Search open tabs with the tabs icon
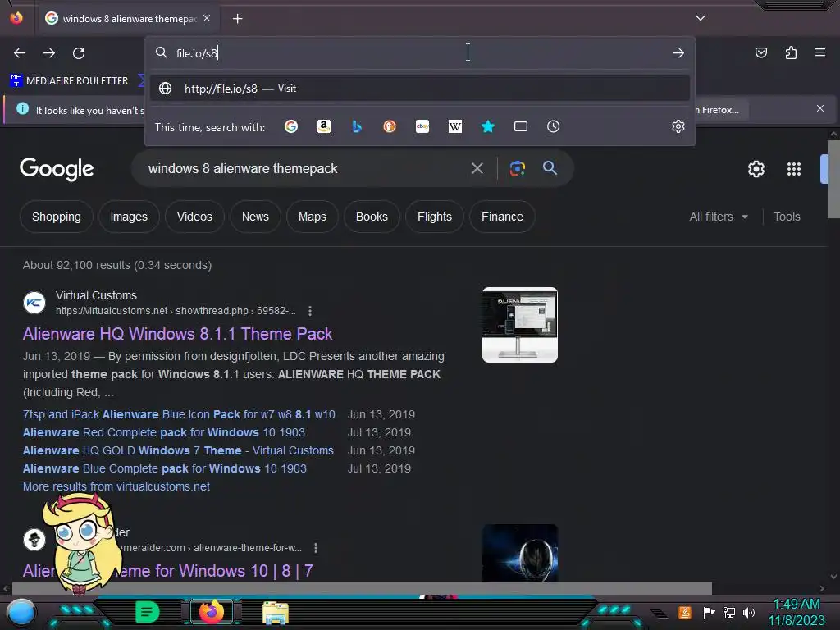 (x=521, y=126)
